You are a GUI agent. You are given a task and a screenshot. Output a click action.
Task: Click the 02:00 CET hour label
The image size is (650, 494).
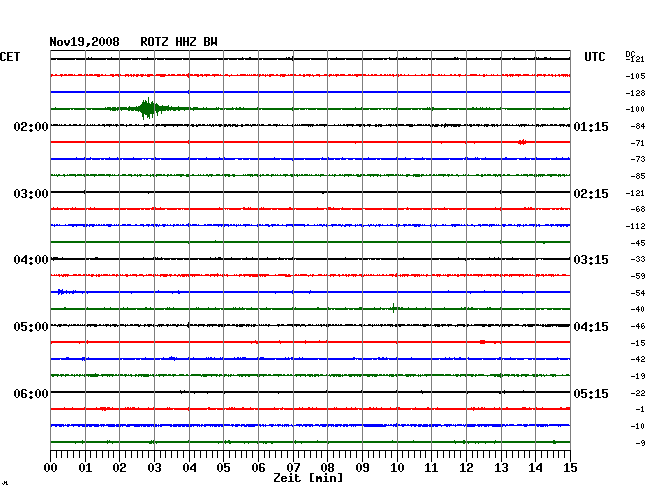click(31, 127)
